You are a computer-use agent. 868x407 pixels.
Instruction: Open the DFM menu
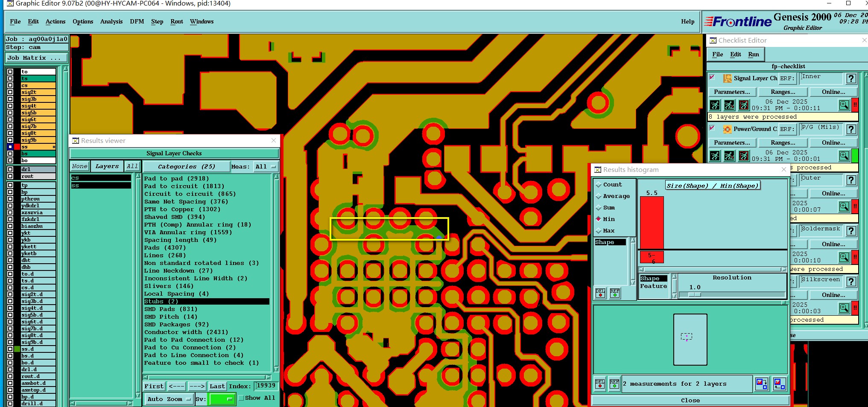[137, 21]
